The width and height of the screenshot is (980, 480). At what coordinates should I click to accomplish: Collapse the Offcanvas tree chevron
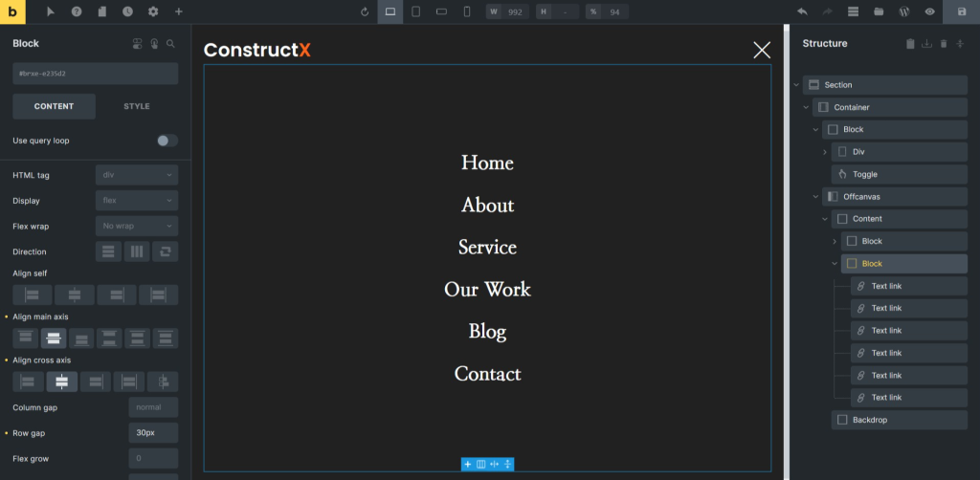click(x=815, y=197)
